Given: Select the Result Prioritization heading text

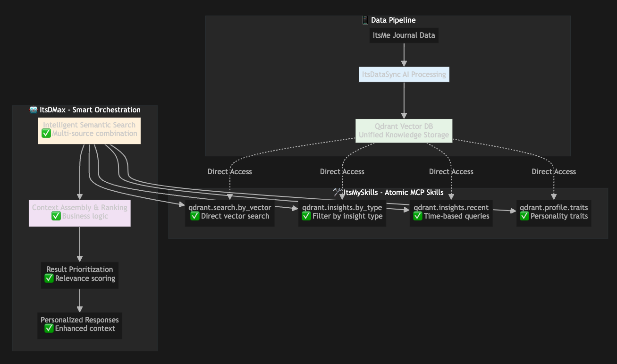Looking at the screenshot, I should tap(80, 270).
